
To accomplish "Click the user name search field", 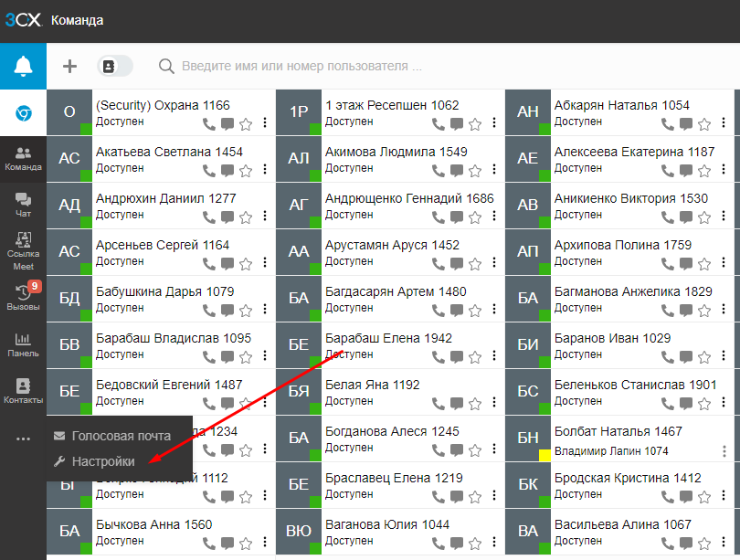I will click(x=301, y=67).
